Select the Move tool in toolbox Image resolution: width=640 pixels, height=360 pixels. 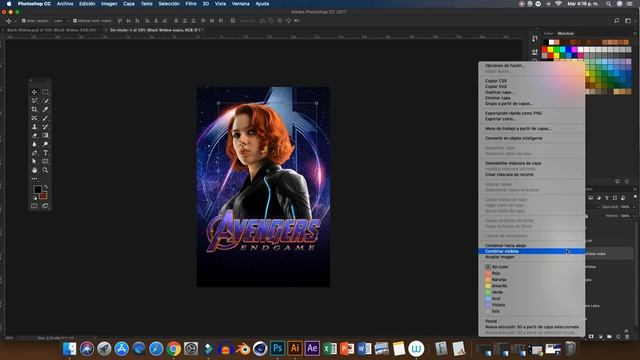[34, 92]
